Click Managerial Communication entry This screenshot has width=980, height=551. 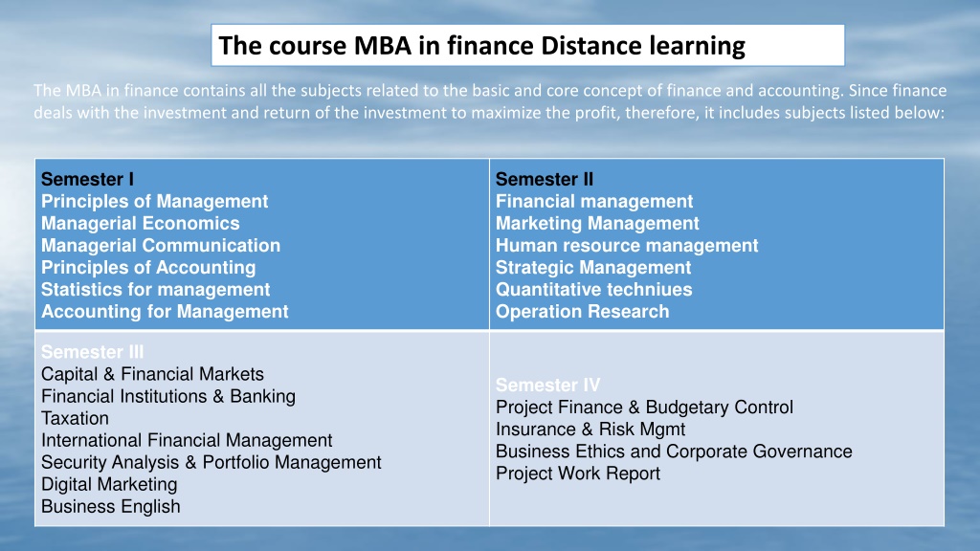pos(161,246)
